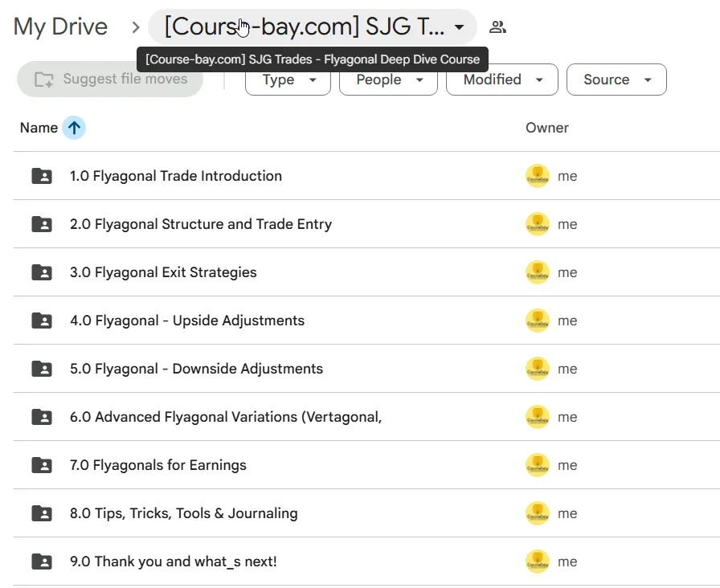Image resolution: width=720 pixels, height=588 pixels.
Task: Click the Name column header
Action: (39, 128)
